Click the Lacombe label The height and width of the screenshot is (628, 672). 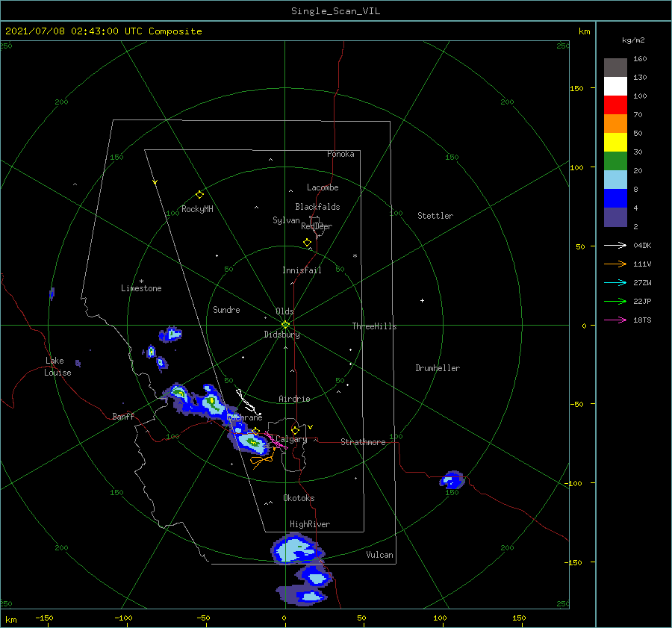(323, 187)
